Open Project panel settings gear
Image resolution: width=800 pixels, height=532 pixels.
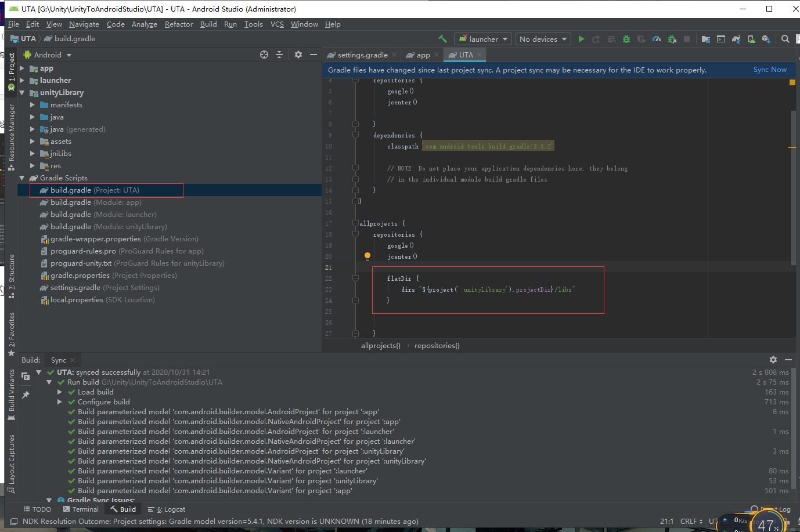[x=298, y=55]
